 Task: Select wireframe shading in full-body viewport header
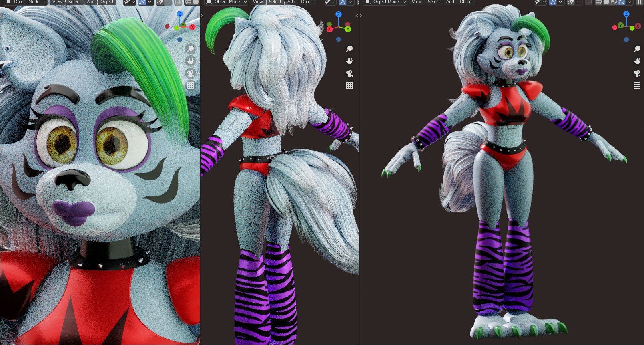pyautogui.click(x=599, y=2)
